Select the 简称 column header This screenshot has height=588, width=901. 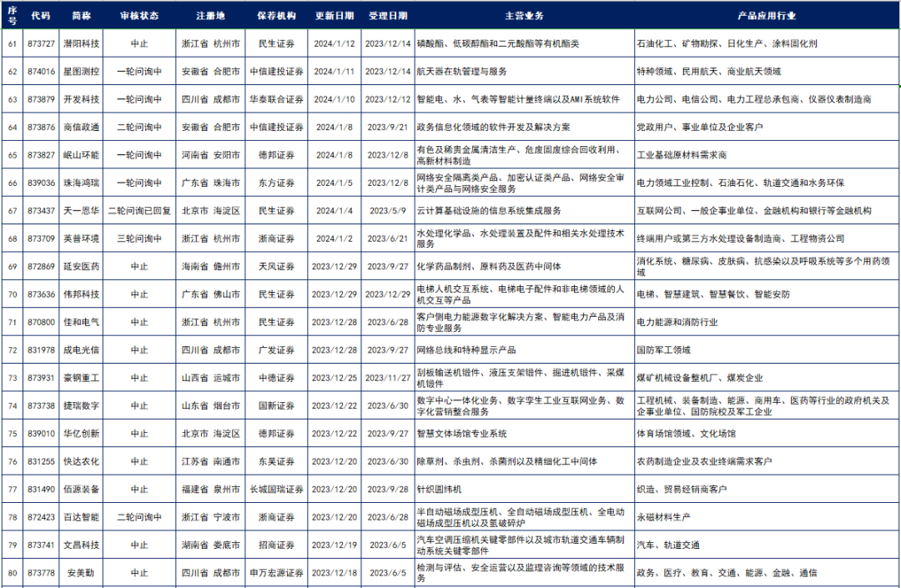[x=82, y=16]
